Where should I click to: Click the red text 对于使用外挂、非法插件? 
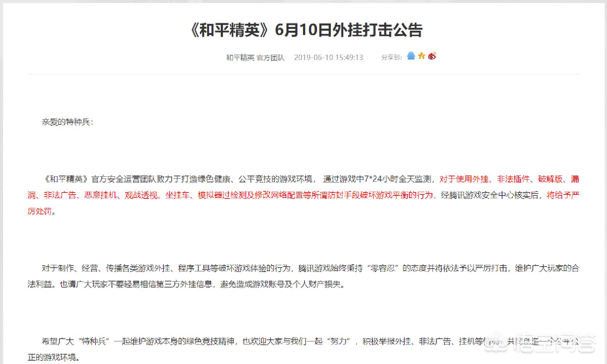tap(484, 179)
